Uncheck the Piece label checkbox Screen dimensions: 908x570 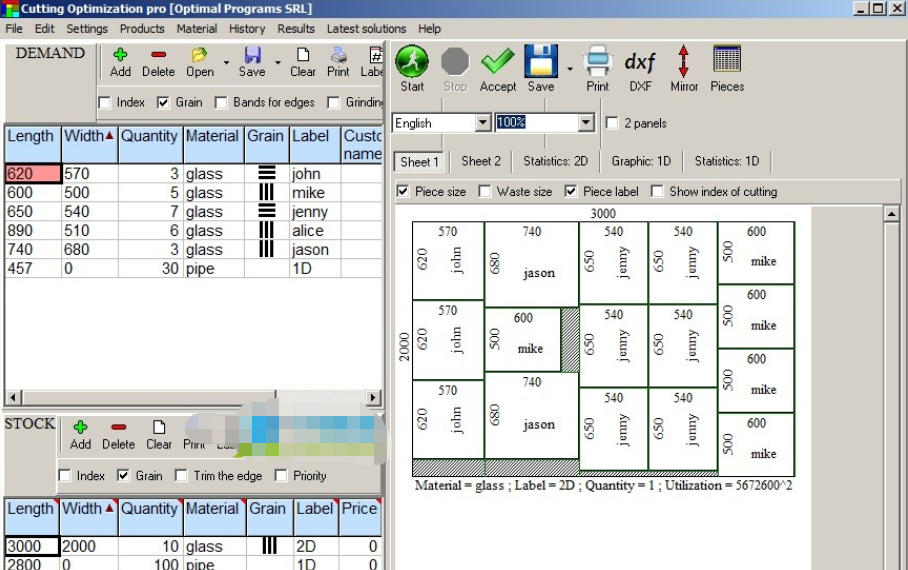571,191
